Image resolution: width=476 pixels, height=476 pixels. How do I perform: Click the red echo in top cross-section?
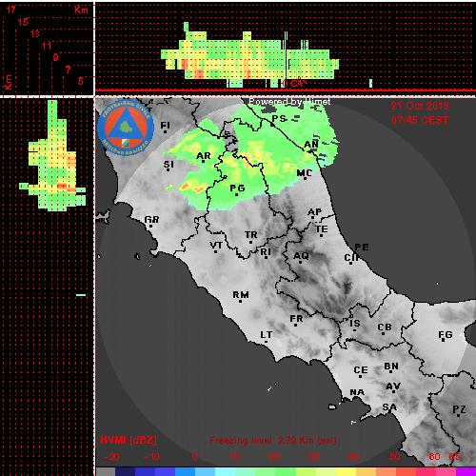click(x=199, y=74)
